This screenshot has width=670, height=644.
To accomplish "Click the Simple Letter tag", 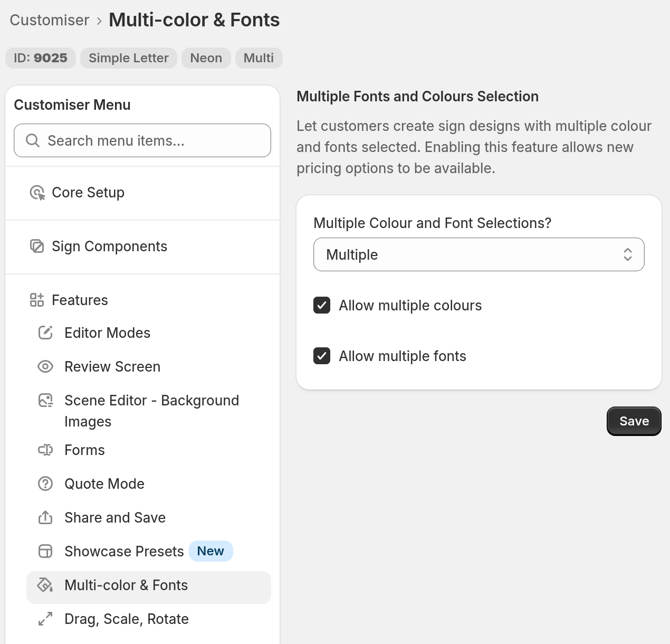I will (x=129, y=58).
